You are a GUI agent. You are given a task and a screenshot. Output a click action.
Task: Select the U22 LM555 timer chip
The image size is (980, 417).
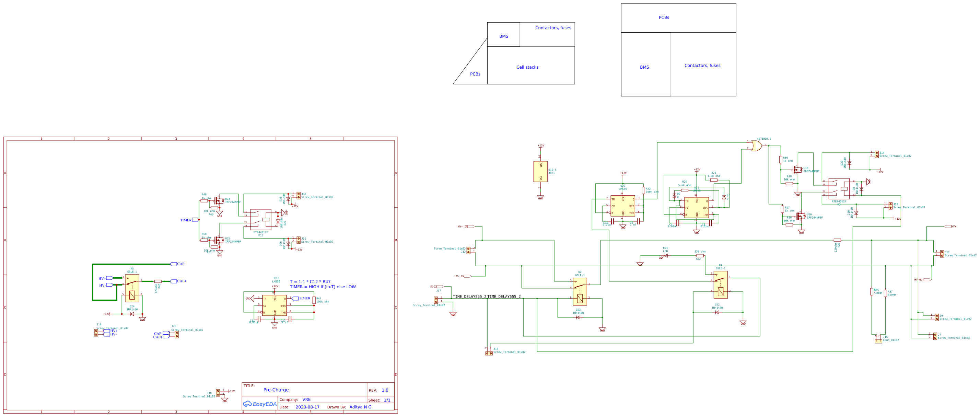pyautogui.click(x=622, y=206)
